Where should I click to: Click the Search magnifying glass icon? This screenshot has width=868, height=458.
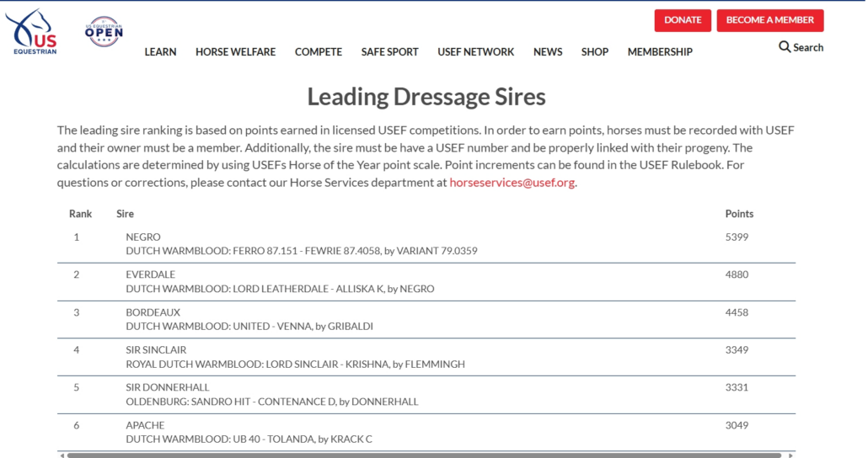pos(785,47)
